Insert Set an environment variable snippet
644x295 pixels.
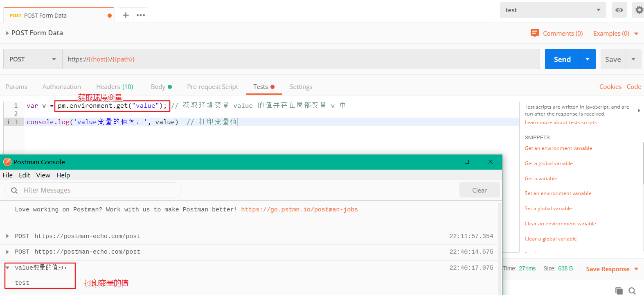[x=558, y=193]
